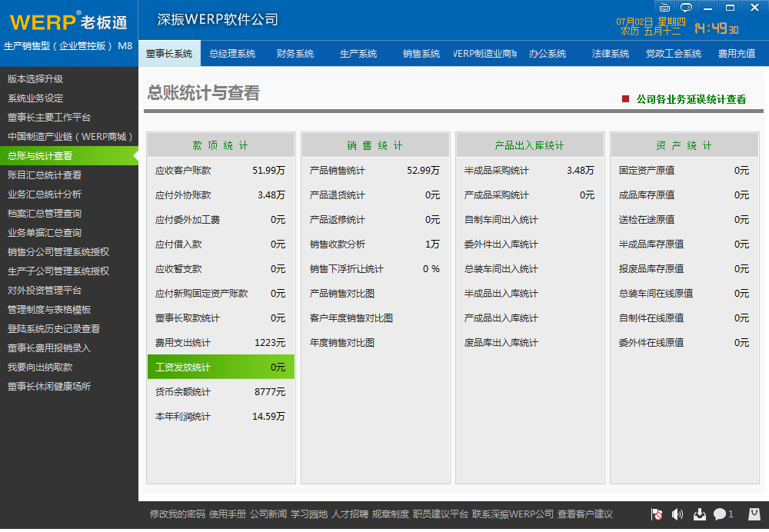Go to 销售系统 tab
769x532 pixels.
pyautogui.click(x=421, y=54)
